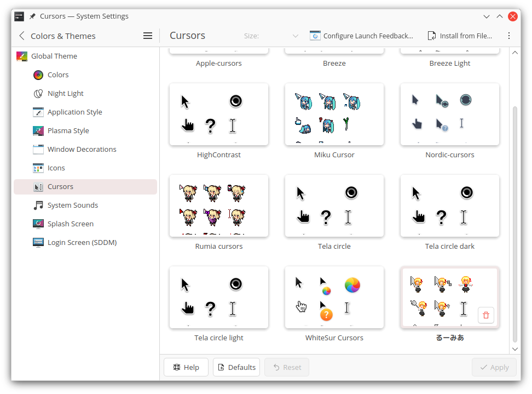Click the Defaults button
This screenshot has width=532, height=394.
point(236,367)
